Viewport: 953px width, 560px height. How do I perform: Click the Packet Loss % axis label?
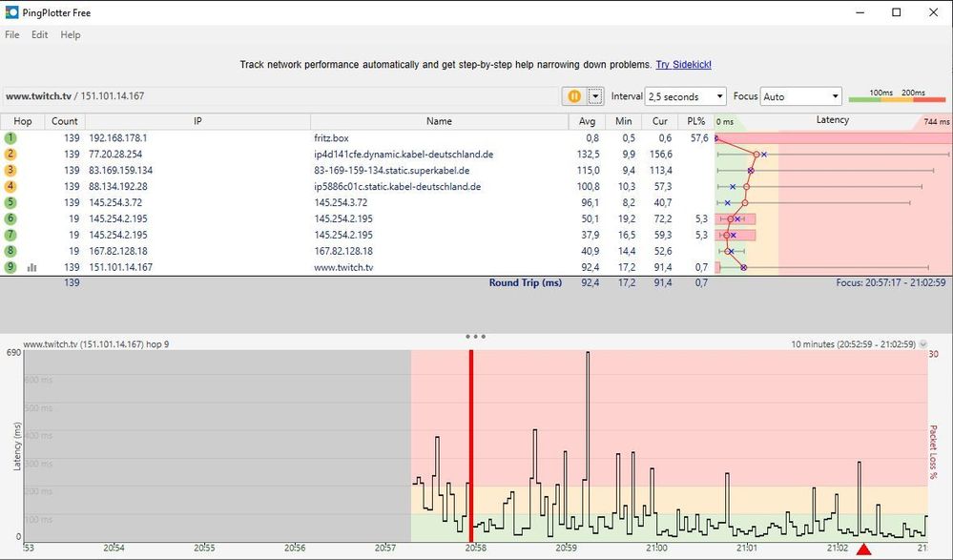click(933, 452)
